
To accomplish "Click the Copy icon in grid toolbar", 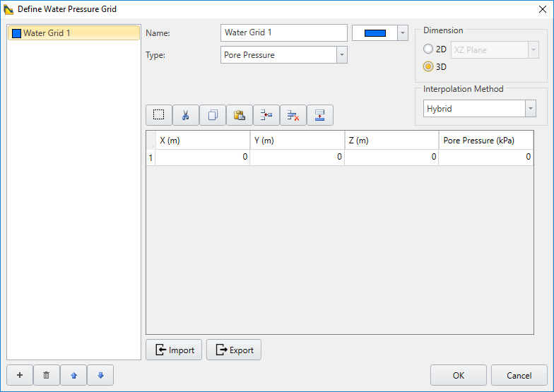I will pos(212,115).
